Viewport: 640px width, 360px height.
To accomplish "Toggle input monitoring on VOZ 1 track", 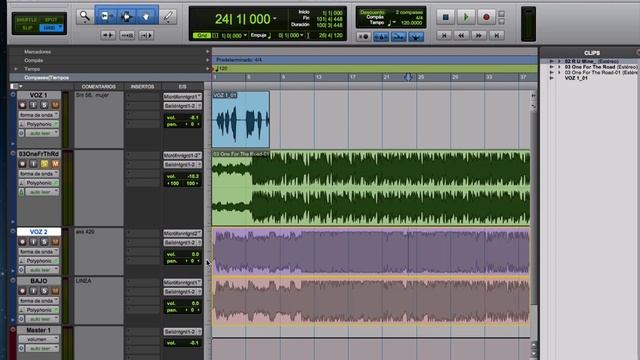I will point(33,105).
